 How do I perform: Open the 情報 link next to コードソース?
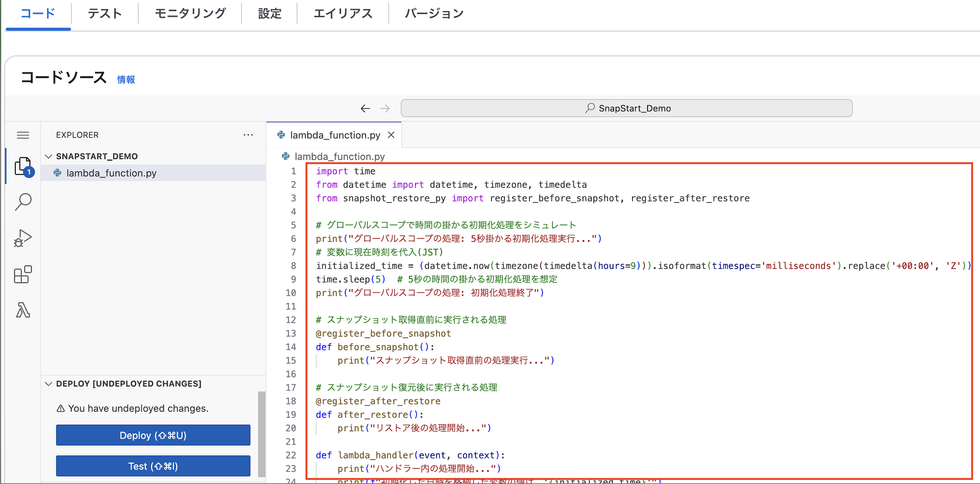point(125,79)
